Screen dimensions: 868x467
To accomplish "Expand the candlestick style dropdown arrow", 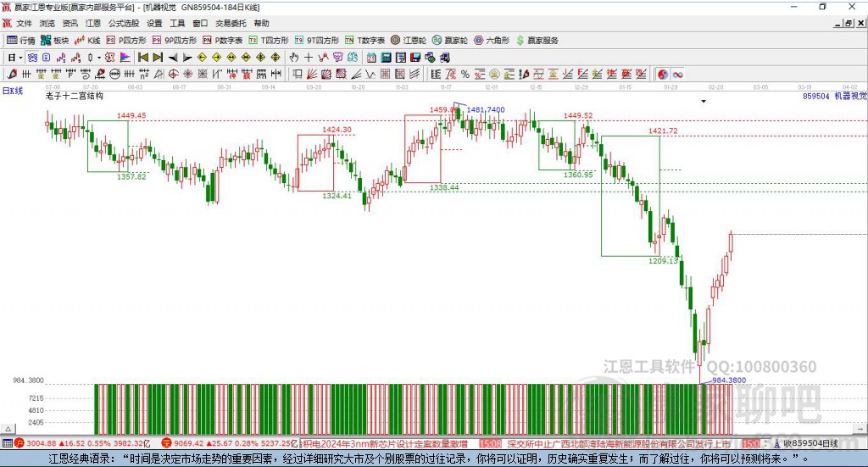I will click(99, 58).
